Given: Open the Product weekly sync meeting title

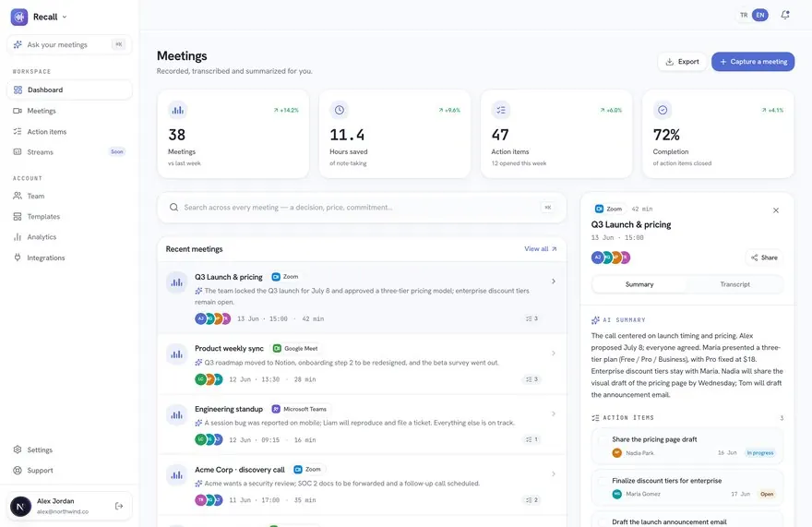Looking at the screenshot, I should coord(229,348).
